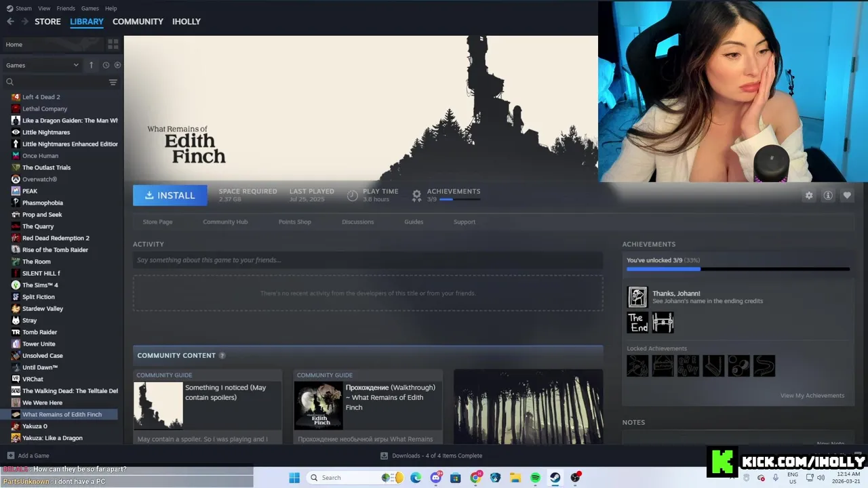The width and height of the screenshot is (868, 488).
Task: Open the forest screenshot community thumbnail
Action: pos(528,407)
